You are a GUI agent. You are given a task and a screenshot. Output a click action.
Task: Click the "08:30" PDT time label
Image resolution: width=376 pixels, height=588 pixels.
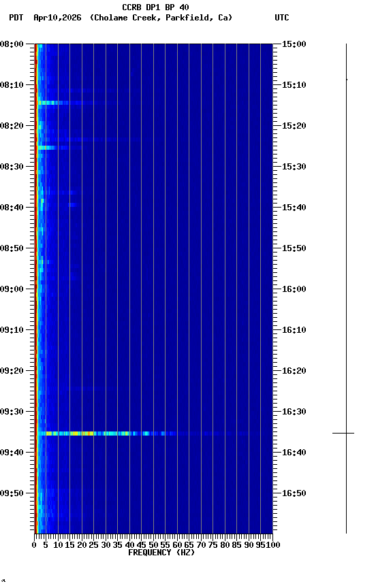[x=12, y=167]
